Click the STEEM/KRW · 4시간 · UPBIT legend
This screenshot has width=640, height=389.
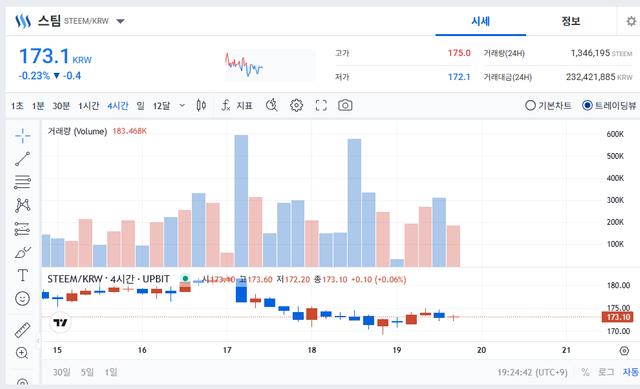click(109, 279)
